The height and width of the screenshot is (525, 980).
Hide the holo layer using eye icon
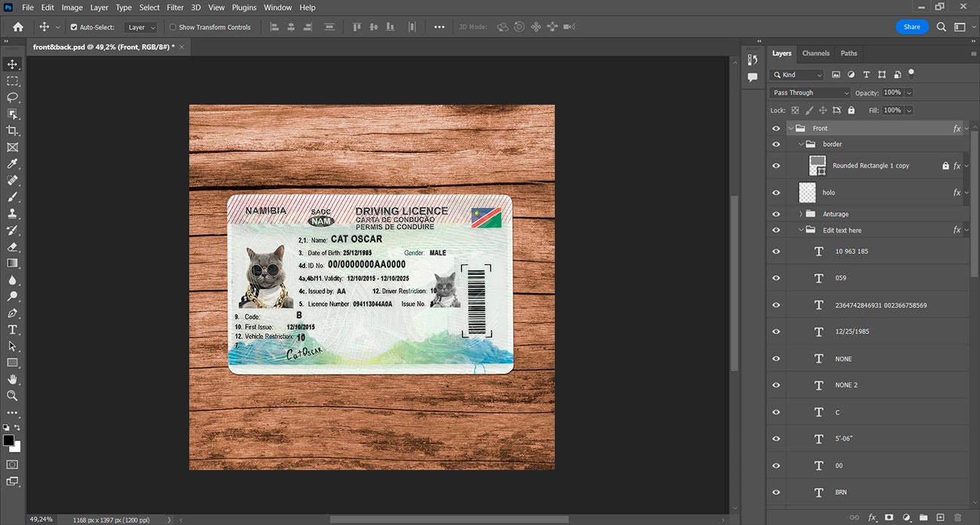776,193
